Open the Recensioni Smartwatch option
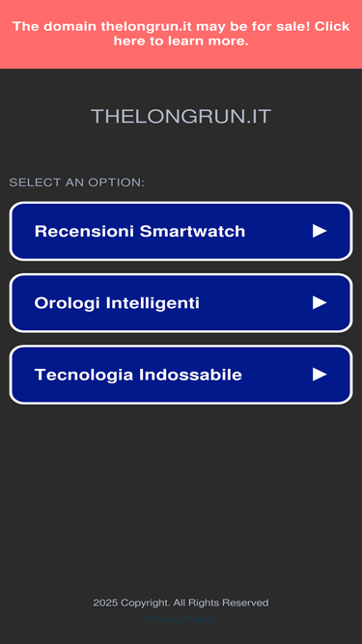362x644 pixels. [x=181, y=231]
